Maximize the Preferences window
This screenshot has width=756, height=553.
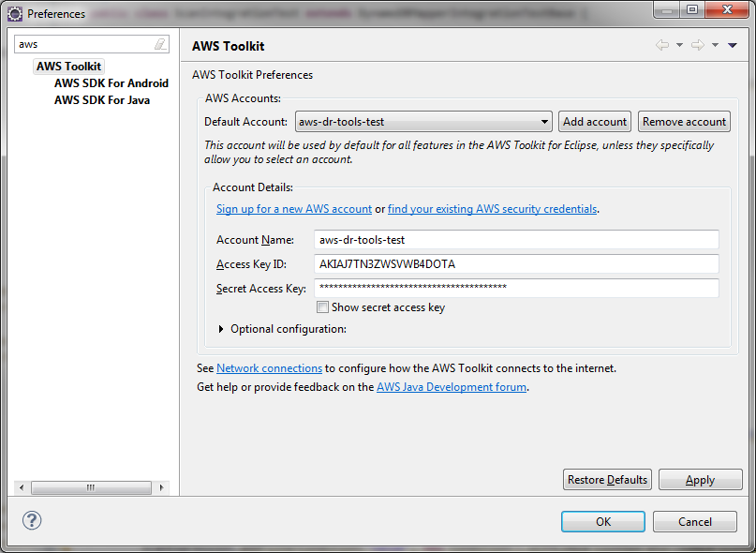point(692,9)
